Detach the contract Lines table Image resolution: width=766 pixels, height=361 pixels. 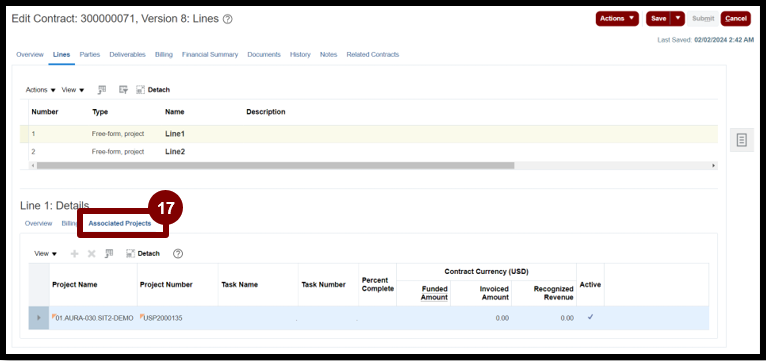[x=153, y=89]
